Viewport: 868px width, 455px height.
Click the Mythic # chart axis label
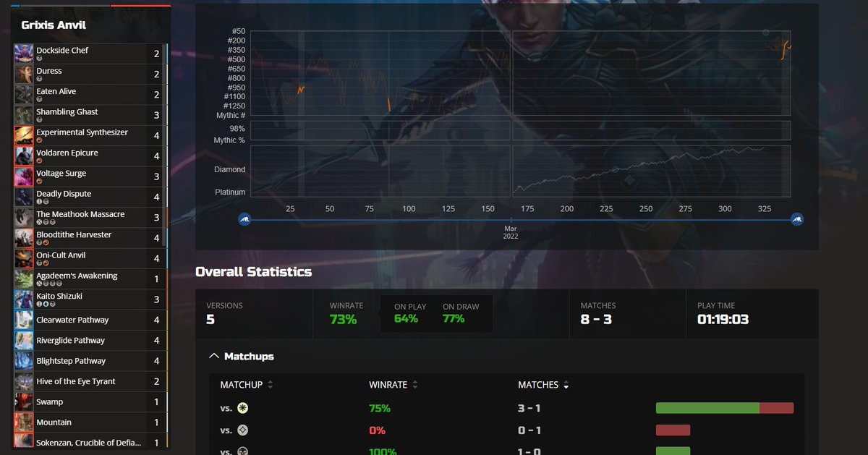click(x=231, y=116)
